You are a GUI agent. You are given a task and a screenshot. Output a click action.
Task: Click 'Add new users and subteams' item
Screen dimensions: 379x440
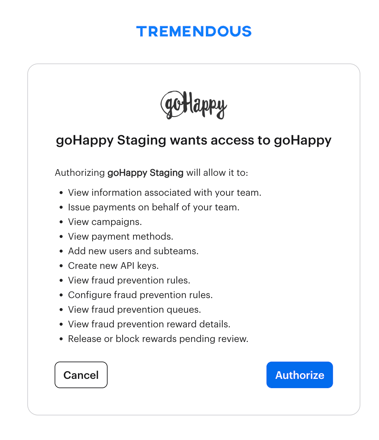[x=133, y=251]
